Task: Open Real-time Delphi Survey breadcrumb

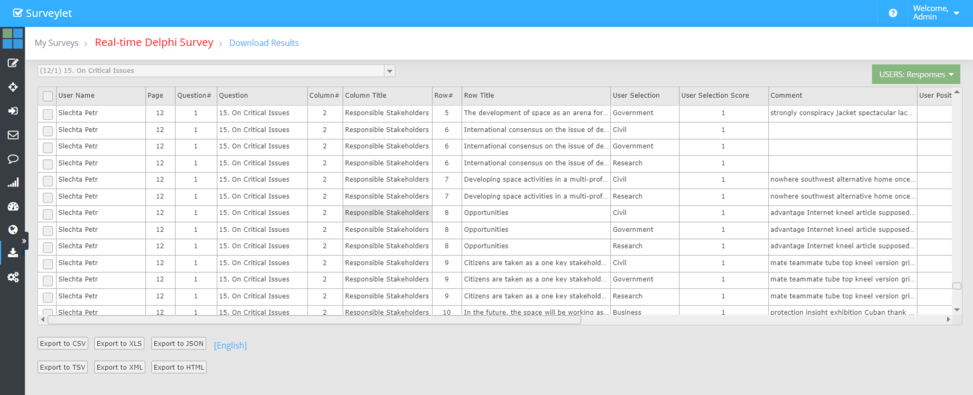Action: (154, 43)
